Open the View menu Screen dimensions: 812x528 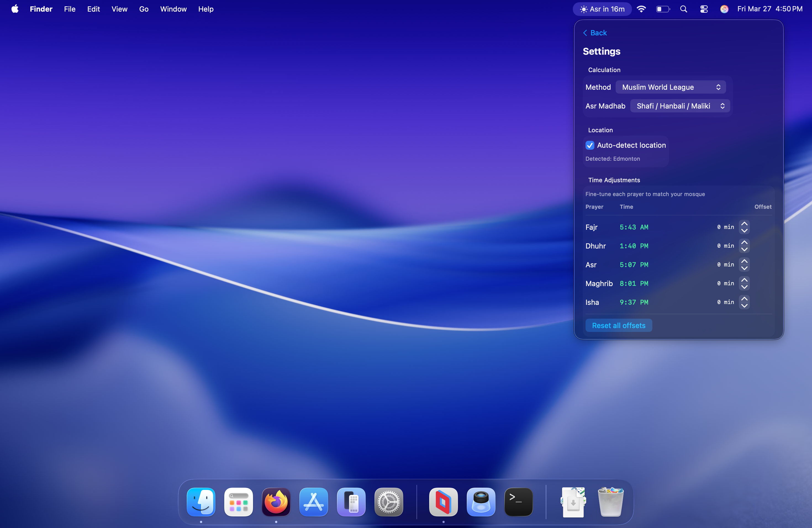coord(119,9)
